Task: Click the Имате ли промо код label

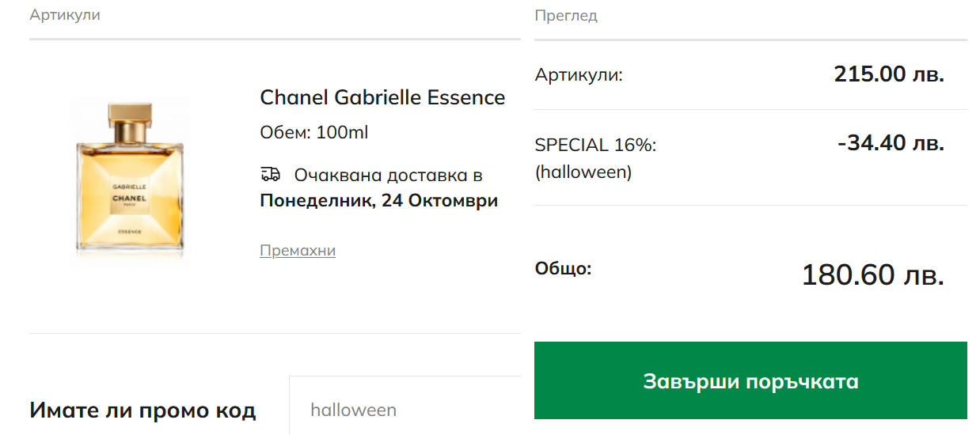Action: pyautogui.click(x=142, y=410)
